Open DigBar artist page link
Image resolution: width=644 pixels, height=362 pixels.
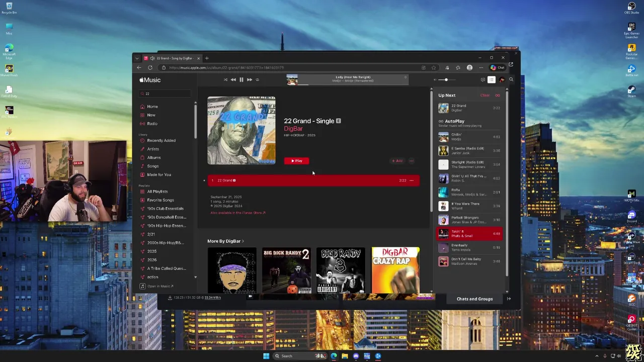[293, 129]
